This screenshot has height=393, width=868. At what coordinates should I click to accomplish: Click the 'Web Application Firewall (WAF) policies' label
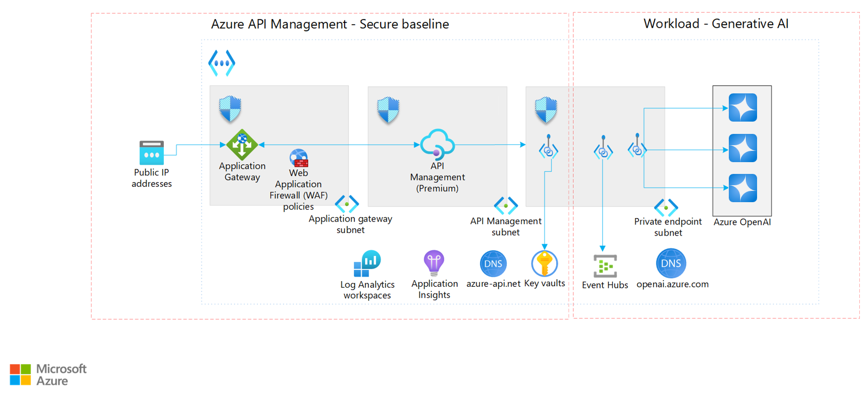[x=298, y=190]
